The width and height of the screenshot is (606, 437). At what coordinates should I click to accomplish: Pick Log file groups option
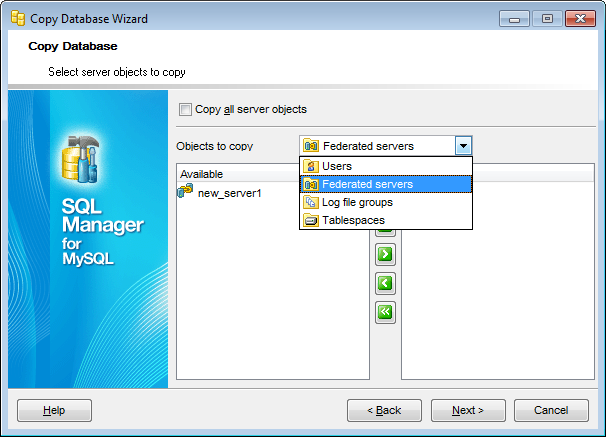(x=359, y=202)
